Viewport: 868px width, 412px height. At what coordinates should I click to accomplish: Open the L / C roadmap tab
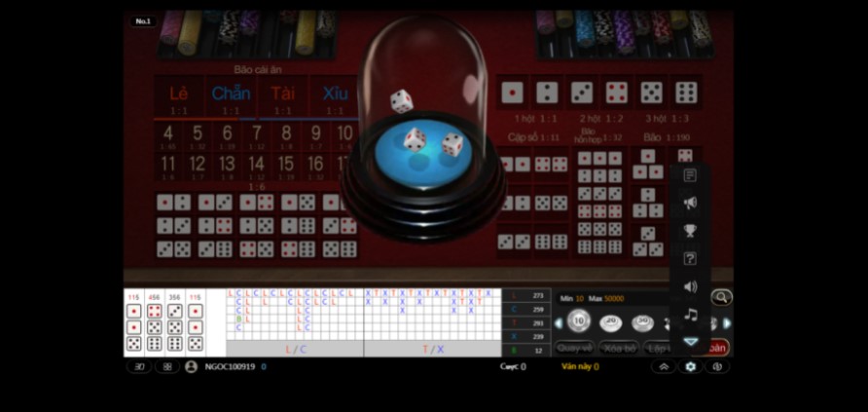pyautogui.click(x=295, y=350)
